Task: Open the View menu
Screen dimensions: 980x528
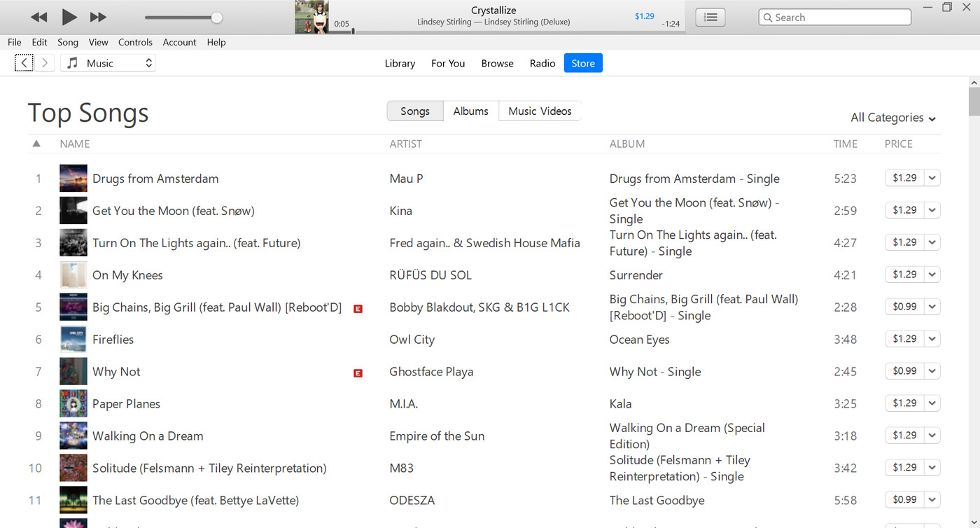Action: pyautogui.click(x=99, y=42)
